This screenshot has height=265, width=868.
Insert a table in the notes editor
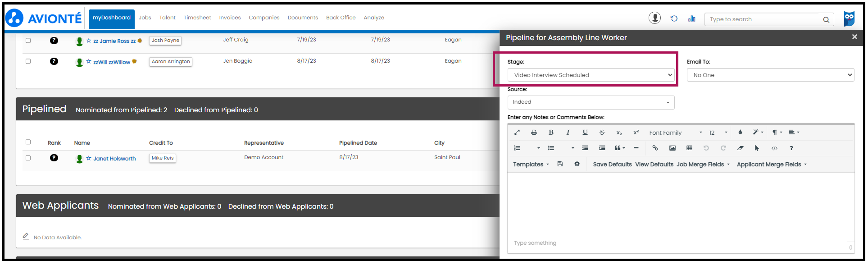(x=689, y=148)
